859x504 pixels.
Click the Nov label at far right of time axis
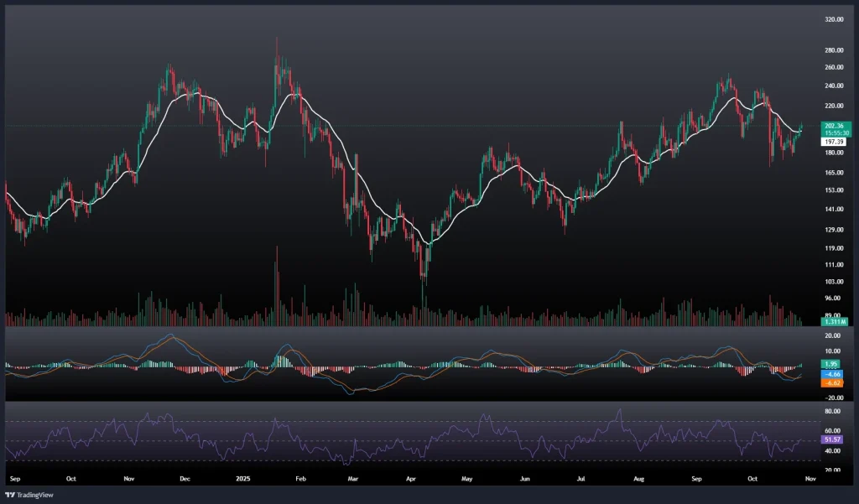808,478
